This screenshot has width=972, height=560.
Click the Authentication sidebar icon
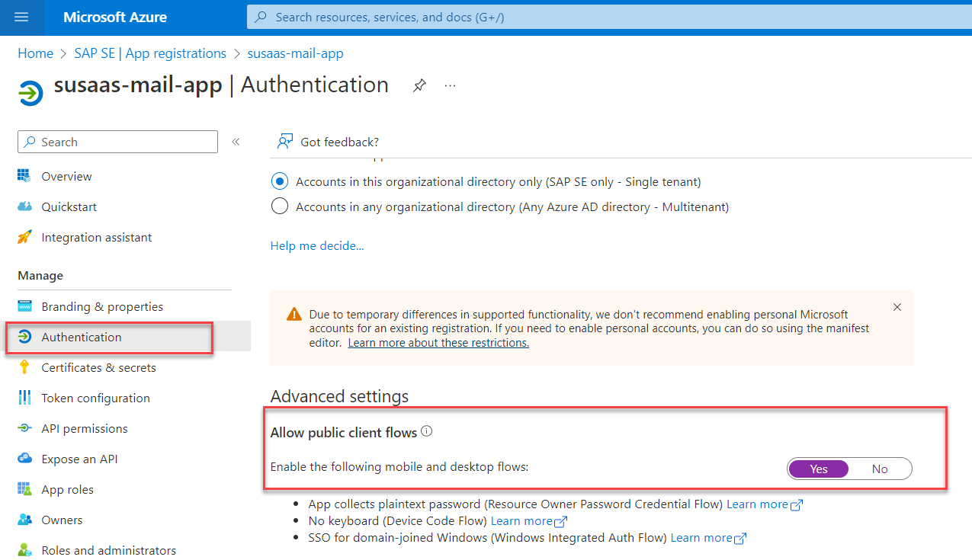click(x=25, y=337)
